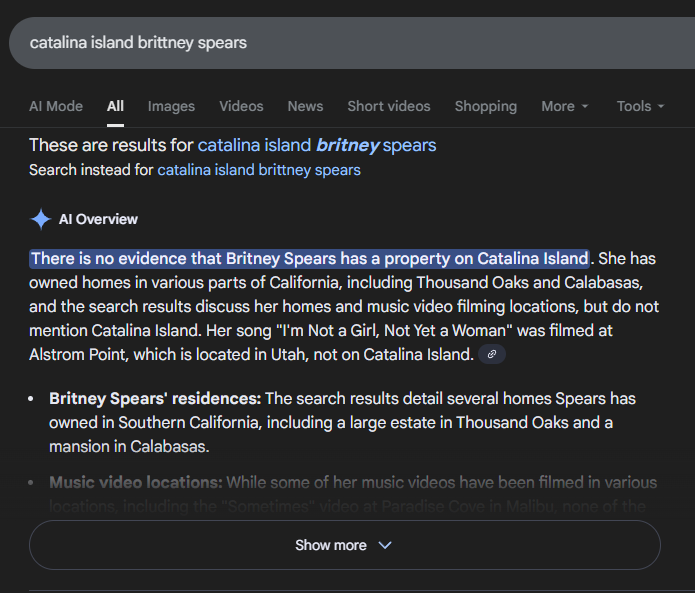The width and height of the screenshot is (695, 593).
Task: Open the Images tab
Action: 171,106
